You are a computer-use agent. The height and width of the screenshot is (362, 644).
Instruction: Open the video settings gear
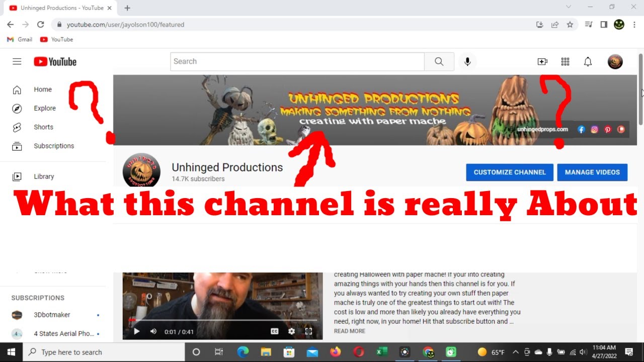click(291, 331)
